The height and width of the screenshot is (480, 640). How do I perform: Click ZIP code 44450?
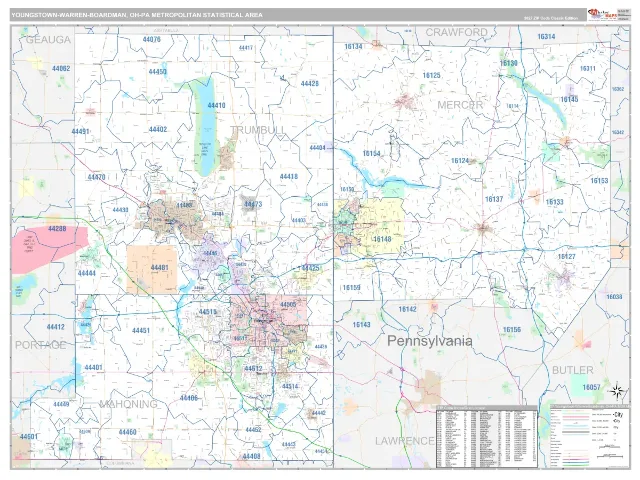click(x=158, y=72)
